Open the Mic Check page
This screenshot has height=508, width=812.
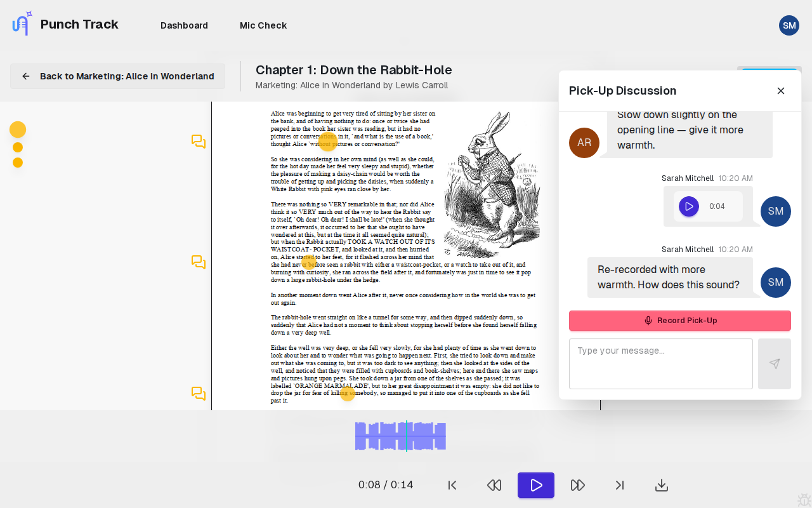pyautogui.click(x=263, y=25)
